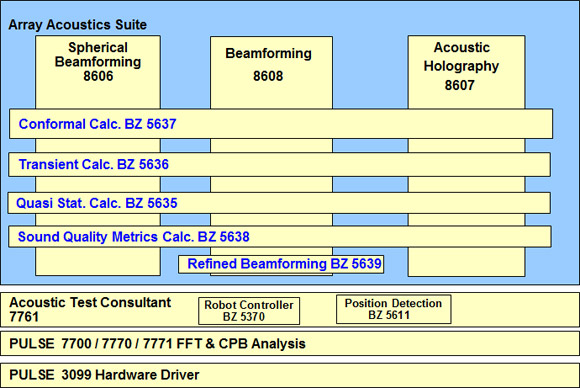Click the 7761 number below Acoustic Test Consultant
The image size is (580, 388).
[24, 317]
